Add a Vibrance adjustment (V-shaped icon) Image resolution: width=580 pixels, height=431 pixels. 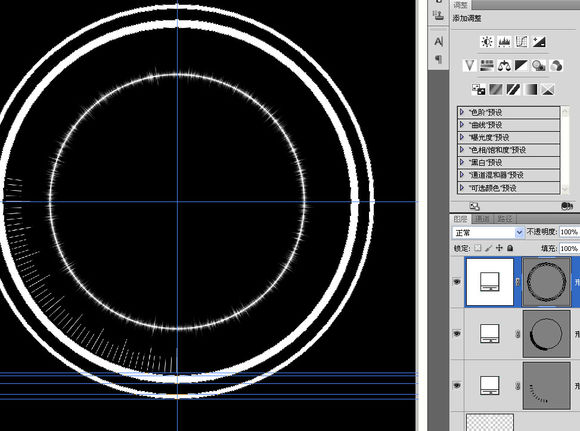pos(469,66)
